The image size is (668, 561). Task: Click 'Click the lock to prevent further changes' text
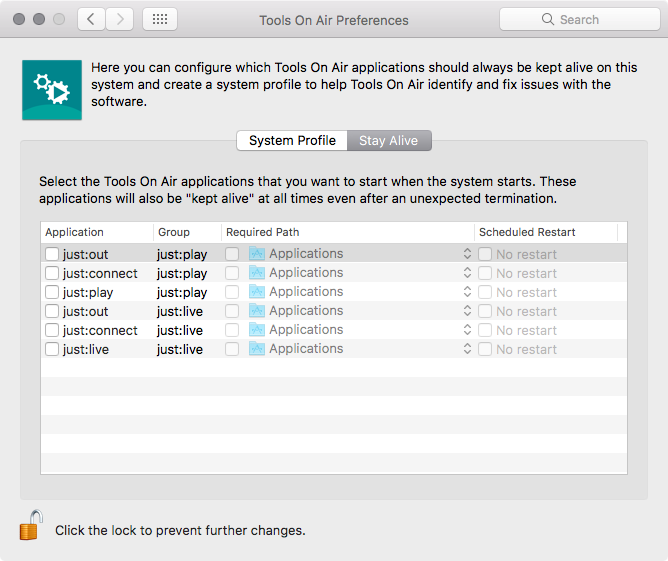point(180,530)
